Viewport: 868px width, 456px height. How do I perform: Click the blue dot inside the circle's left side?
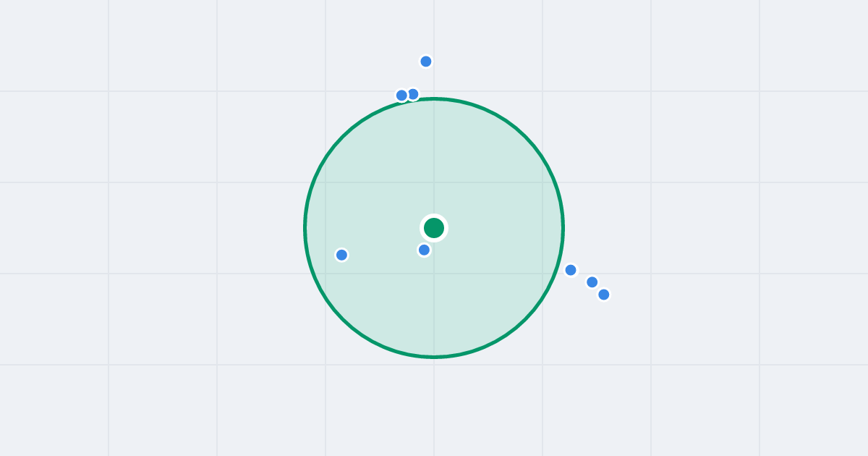[342, 255]
